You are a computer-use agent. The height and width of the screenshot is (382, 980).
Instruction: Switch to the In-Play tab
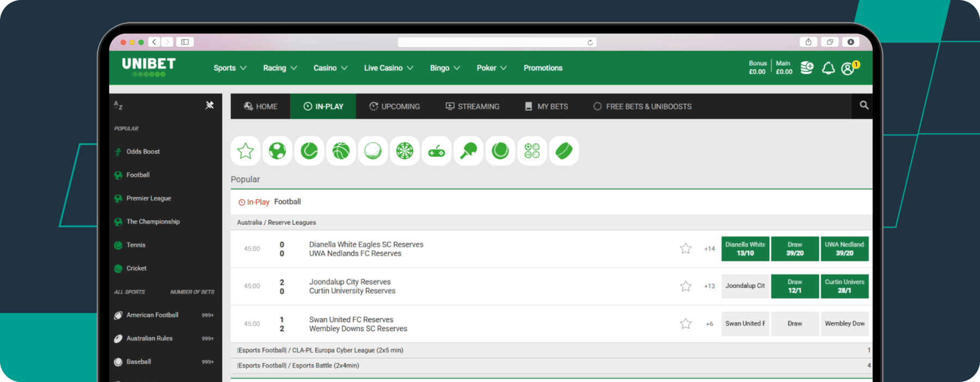323,106
